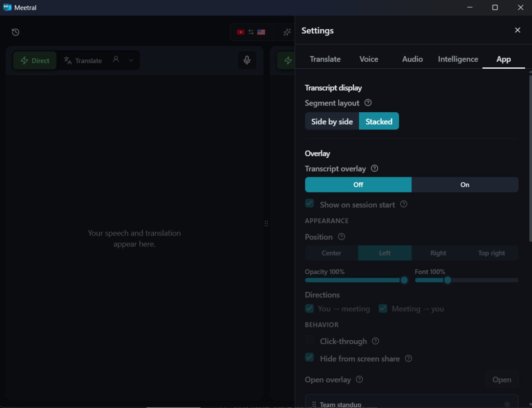This screenshot has height=408, width=532.
Task: Click the help icon next to Click-through
Action: click(x=376, y=341)
